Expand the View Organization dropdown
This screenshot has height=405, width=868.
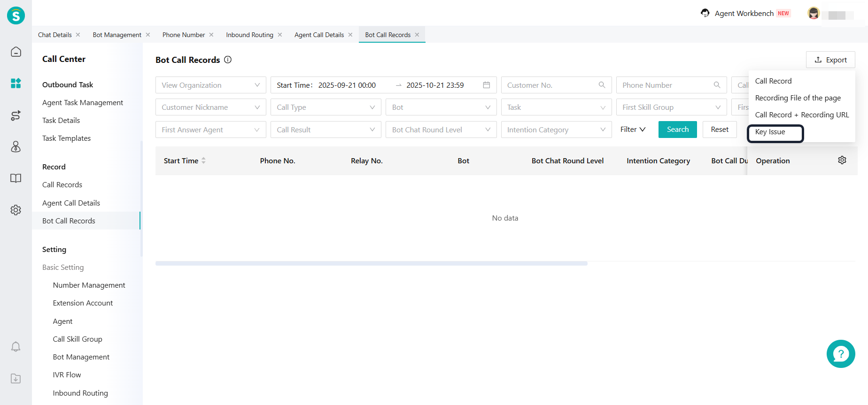point(210,85)
